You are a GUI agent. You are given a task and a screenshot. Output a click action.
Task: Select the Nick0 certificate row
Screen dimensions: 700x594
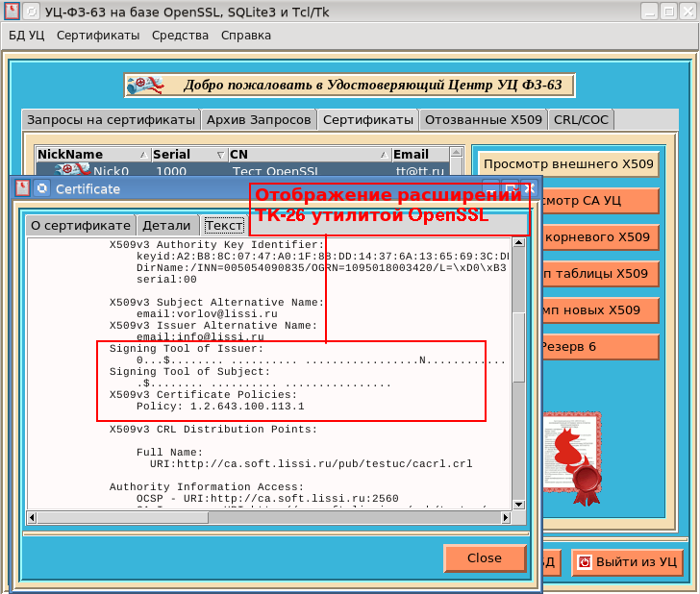coord(242,170)
